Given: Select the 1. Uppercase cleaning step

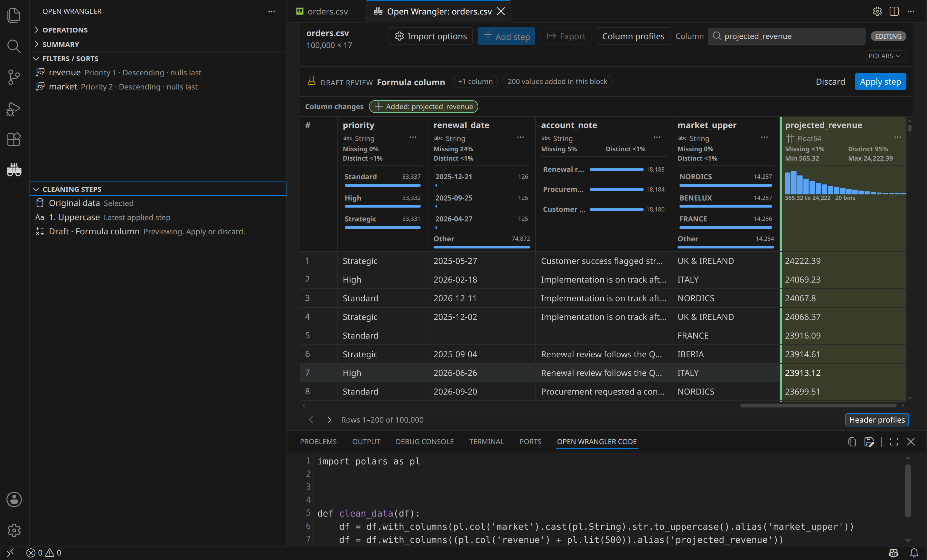Looking at the screenshot, I should pyautogui.click(x=158, y=217).
